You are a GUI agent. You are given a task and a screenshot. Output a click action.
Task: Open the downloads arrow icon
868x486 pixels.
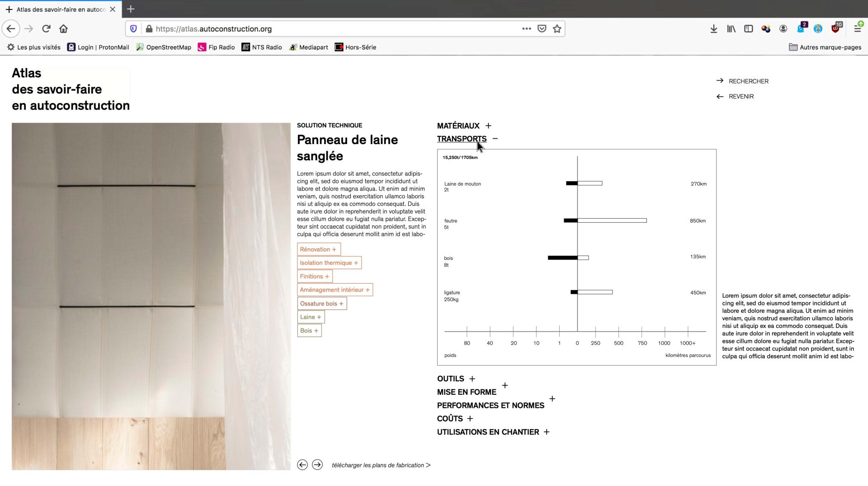pyautogui.click(x=713, y=29)
